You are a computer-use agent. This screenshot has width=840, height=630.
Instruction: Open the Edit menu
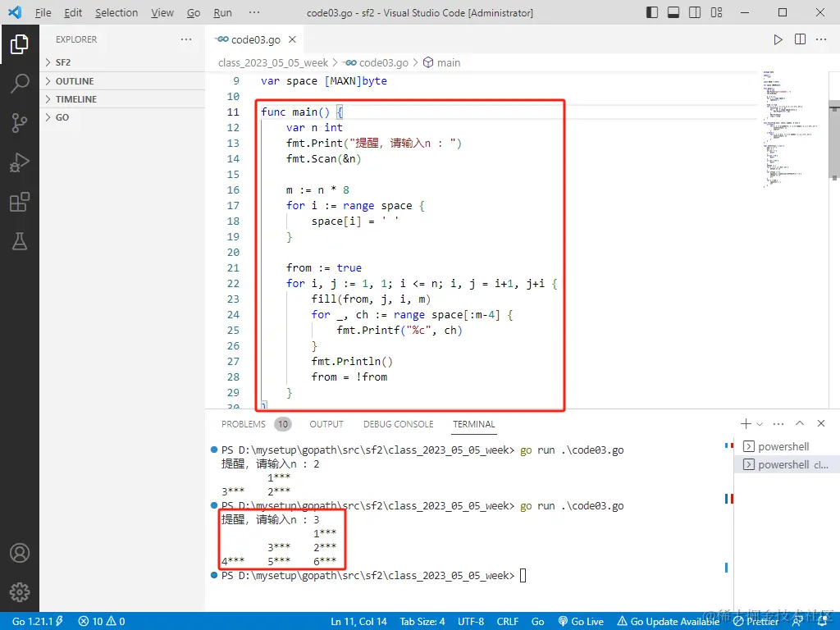pos(73,12)
